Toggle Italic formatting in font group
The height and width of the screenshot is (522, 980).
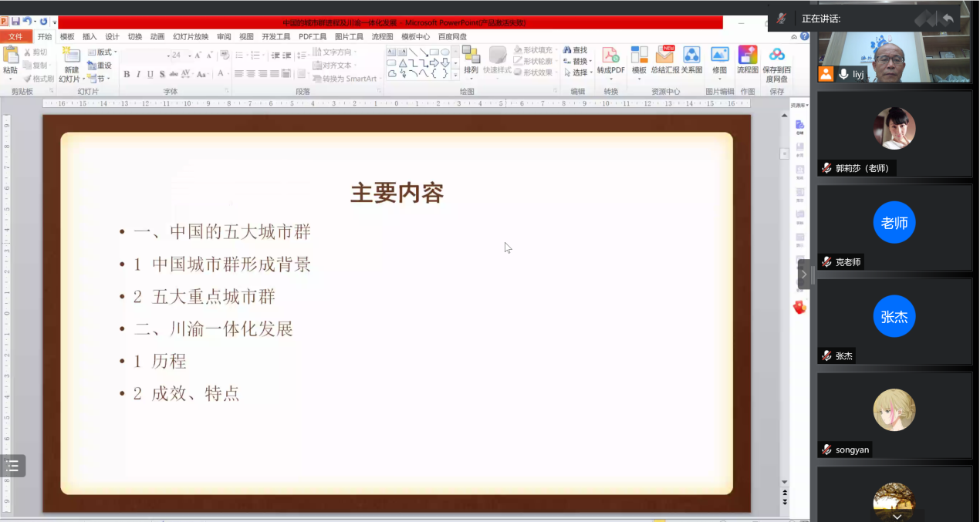pyautogui.click(x=138, y=75)
